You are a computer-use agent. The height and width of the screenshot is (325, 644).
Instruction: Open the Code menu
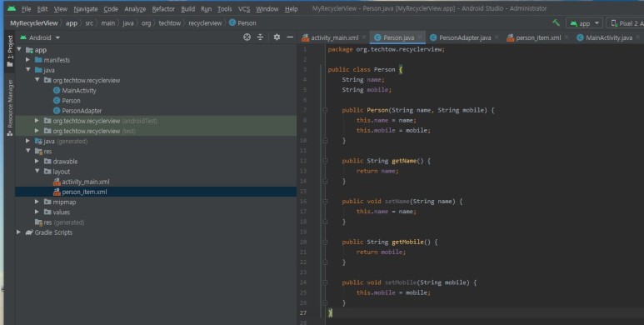coord(111,8)
